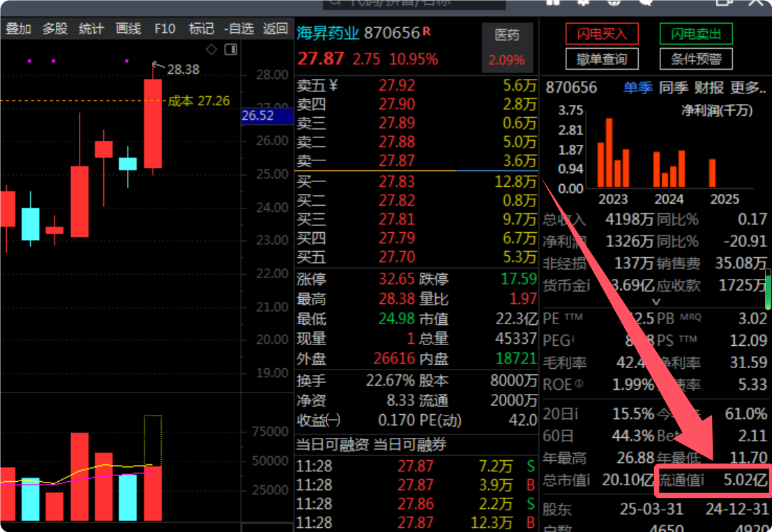
Task: Click the circled icon next to ROE
Action: pyautogui.click(x=579, y=383)
